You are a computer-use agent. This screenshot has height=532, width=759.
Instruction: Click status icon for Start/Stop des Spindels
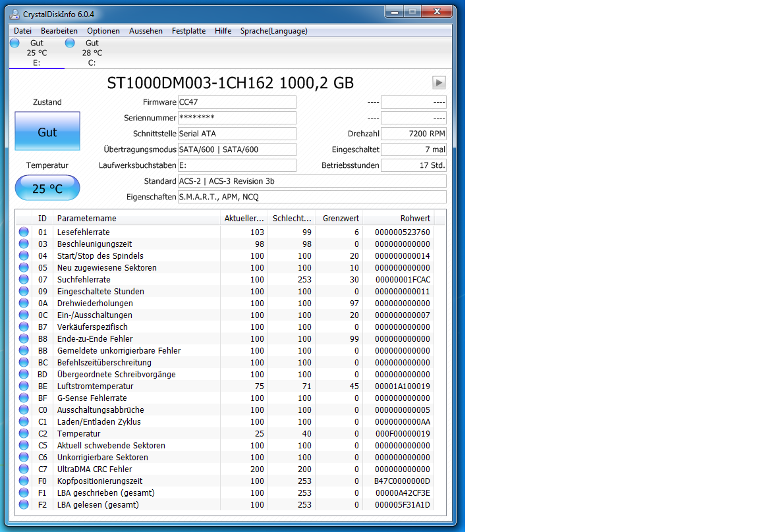point(24,255)
